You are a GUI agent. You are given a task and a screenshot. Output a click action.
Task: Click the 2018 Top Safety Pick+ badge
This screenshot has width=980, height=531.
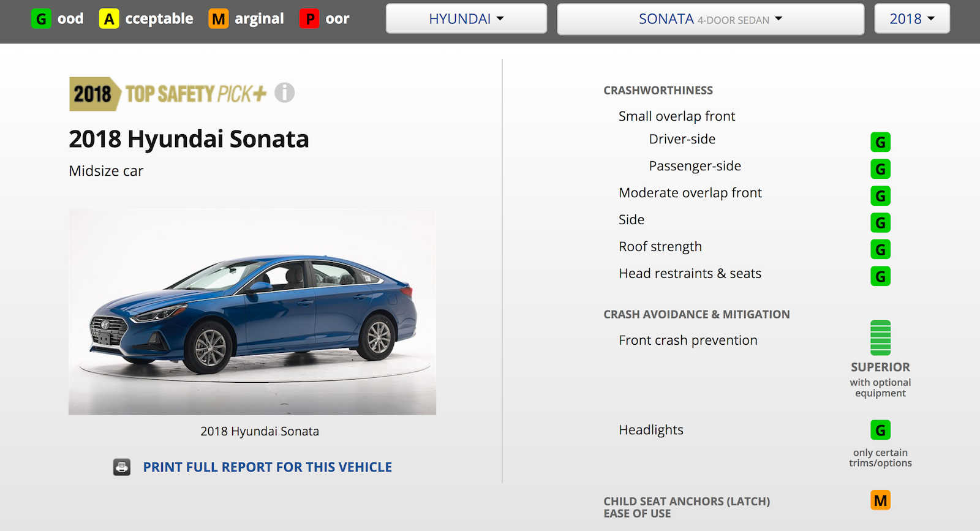(168, 94)
